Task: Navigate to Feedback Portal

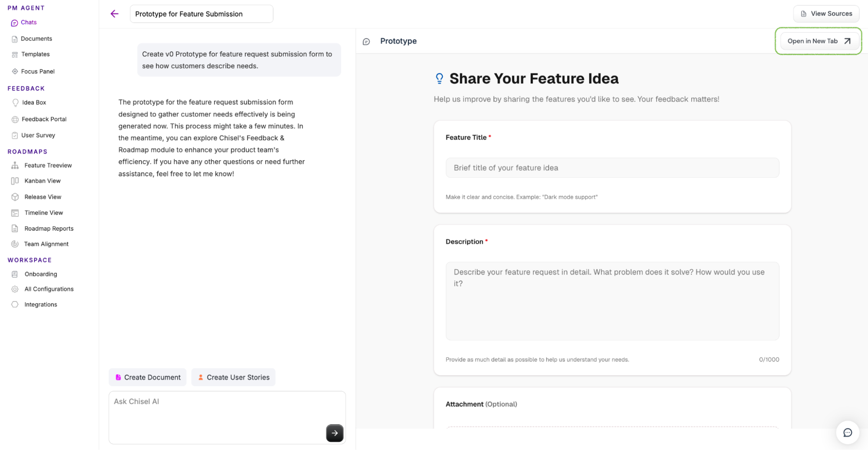Action: pos(44,119)
